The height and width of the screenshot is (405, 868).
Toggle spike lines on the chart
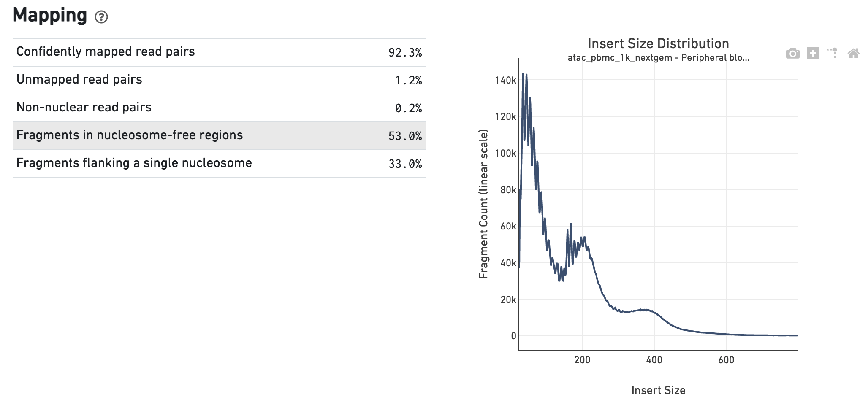833,53
